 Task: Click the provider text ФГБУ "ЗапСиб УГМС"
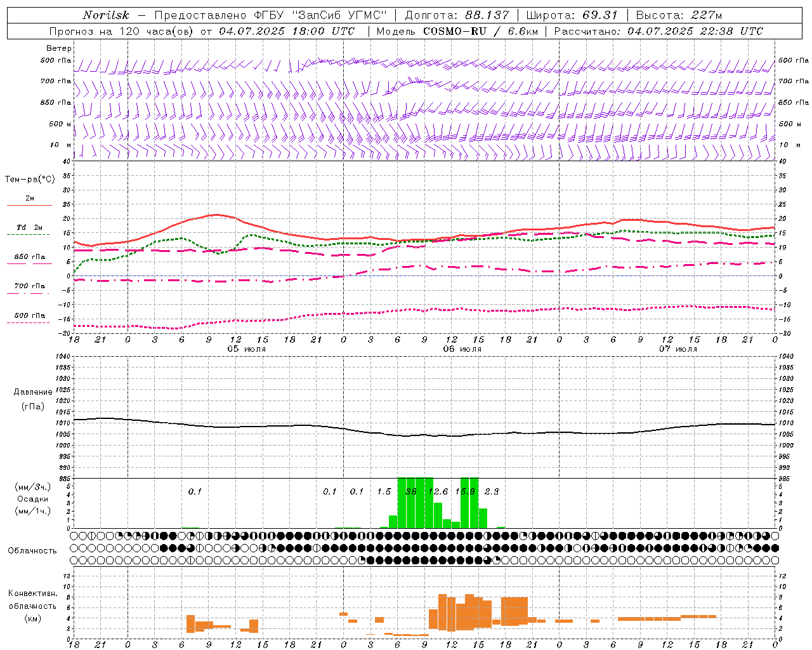point(321,15)
